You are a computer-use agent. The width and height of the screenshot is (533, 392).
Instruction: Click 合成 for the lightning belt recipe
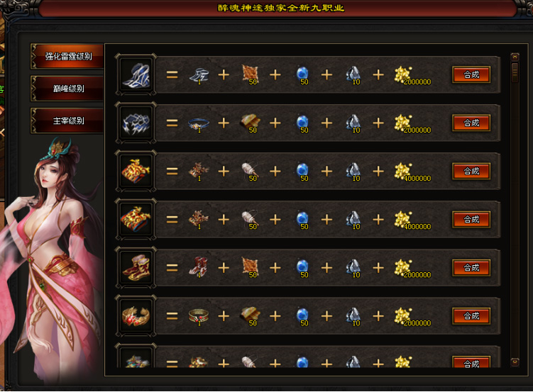click(471, 123)
